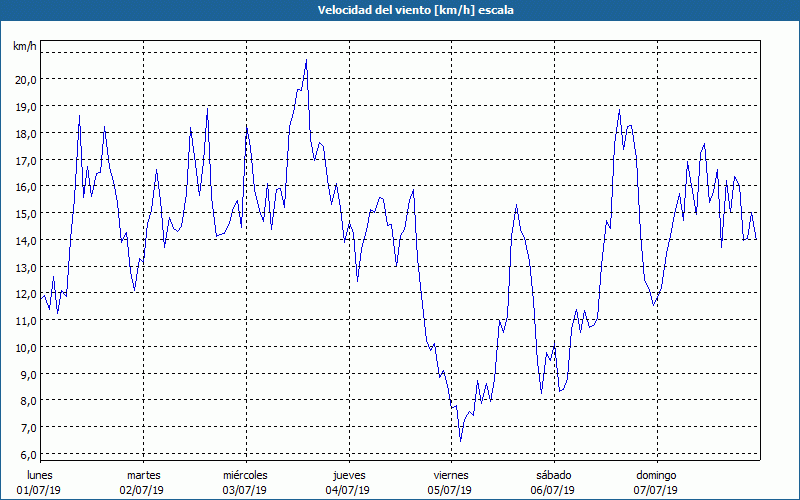Click the '14,0' y-axis value
This screenshot has width=800, height=500.
(x=27, y=240)
